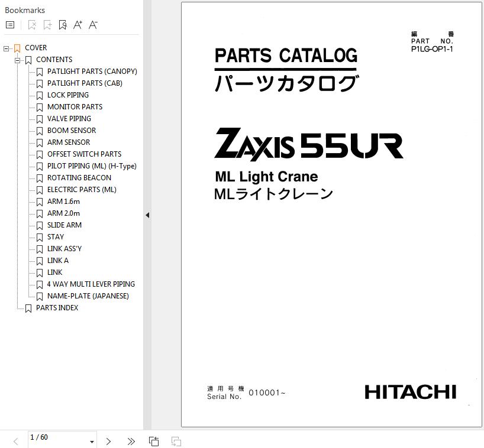
Task: Open the STAY bookmark
Action: click(56, 237)
